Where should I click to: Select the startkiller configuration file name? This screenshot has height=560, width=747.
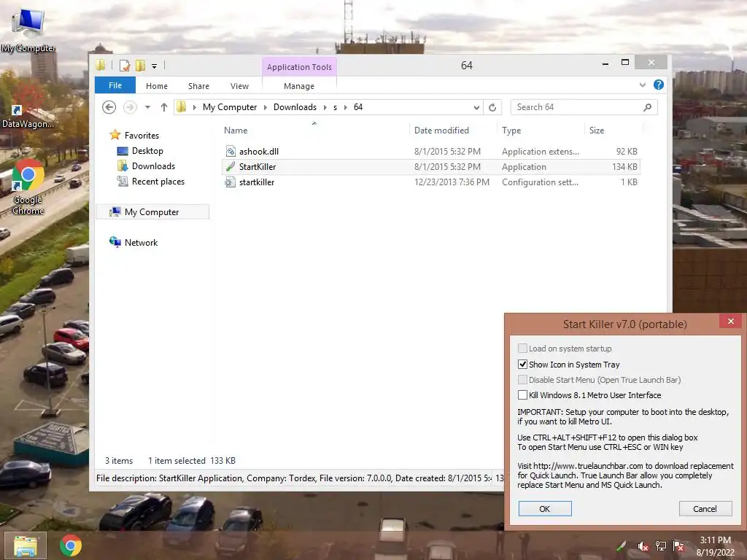pos(257,182)
